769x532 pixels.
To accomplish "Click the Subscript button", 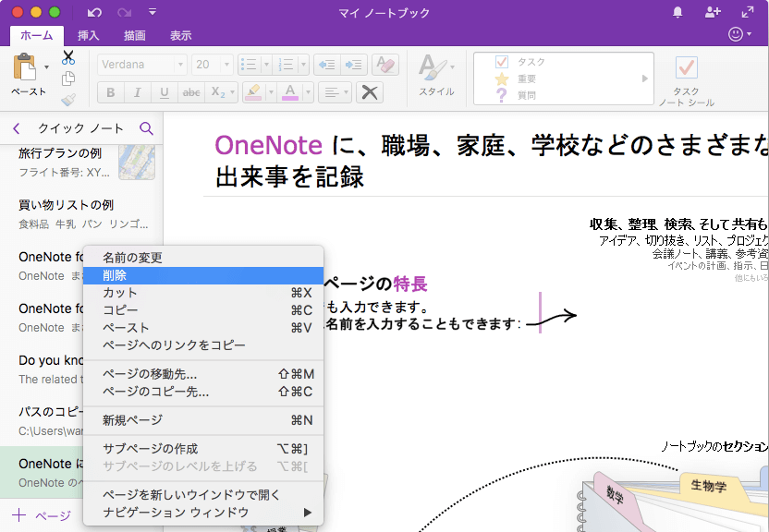I will point(217,92).
